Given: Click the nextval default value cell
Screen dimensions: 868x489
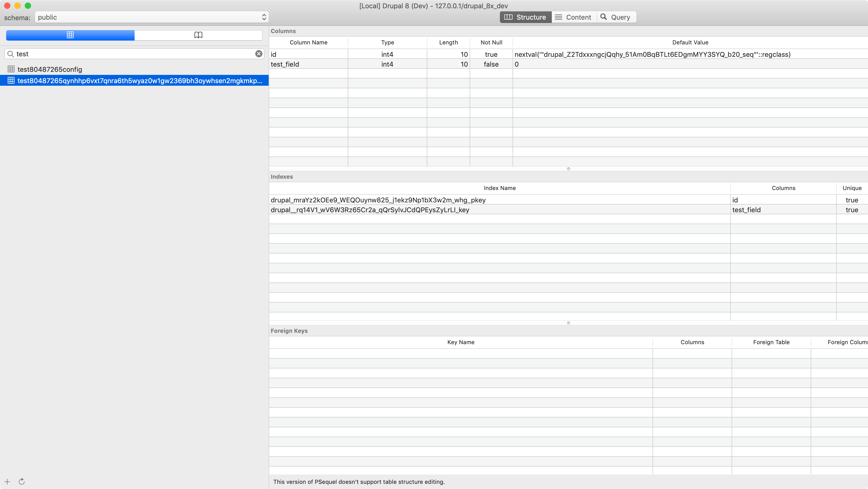Looking at the screenshot, I should [690, 54].
